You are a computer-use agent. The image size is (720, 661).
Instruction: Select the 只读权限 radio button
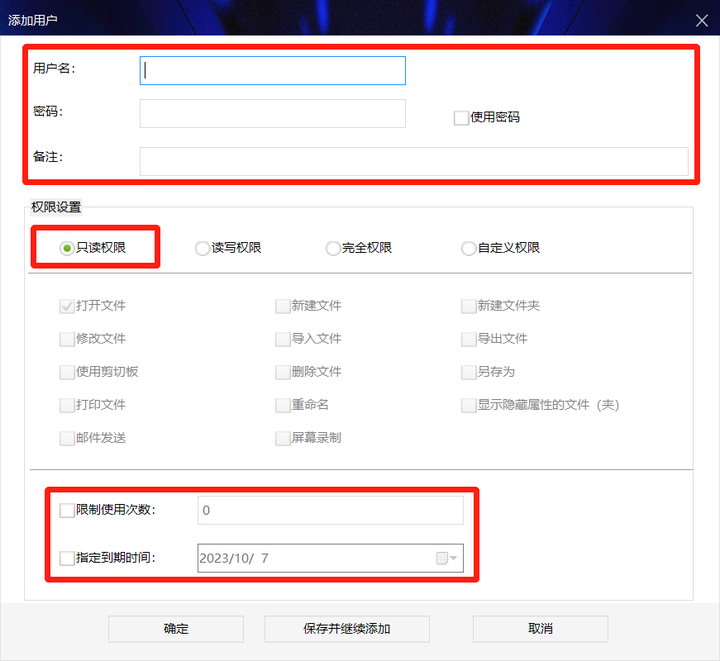point(67,248)
